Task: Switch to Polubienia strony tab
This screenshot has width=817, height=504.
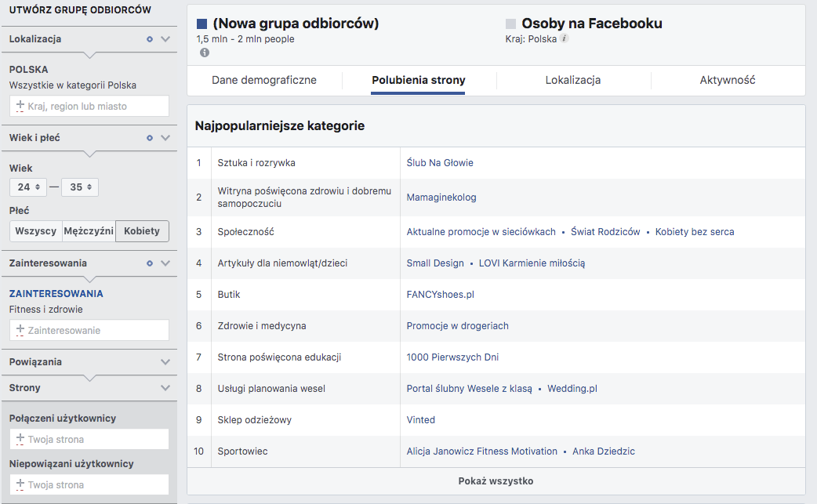Action: click(419, 80)
